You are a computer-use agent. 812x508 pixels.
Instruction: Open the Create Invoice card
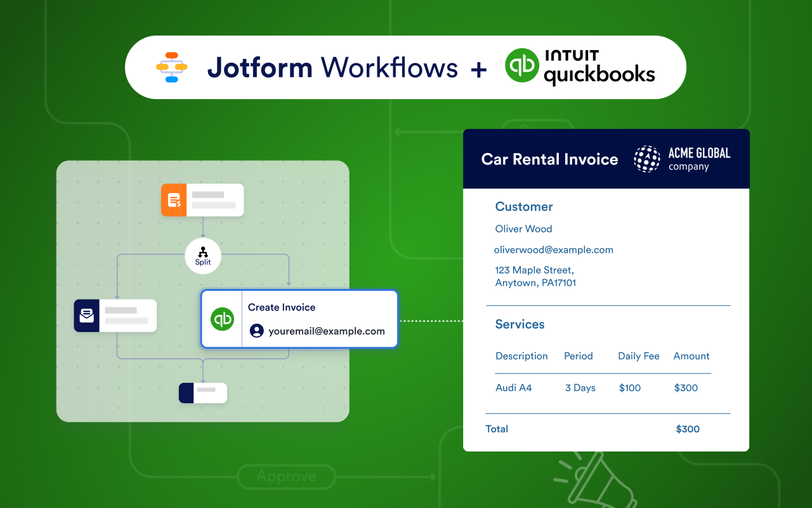299,319
